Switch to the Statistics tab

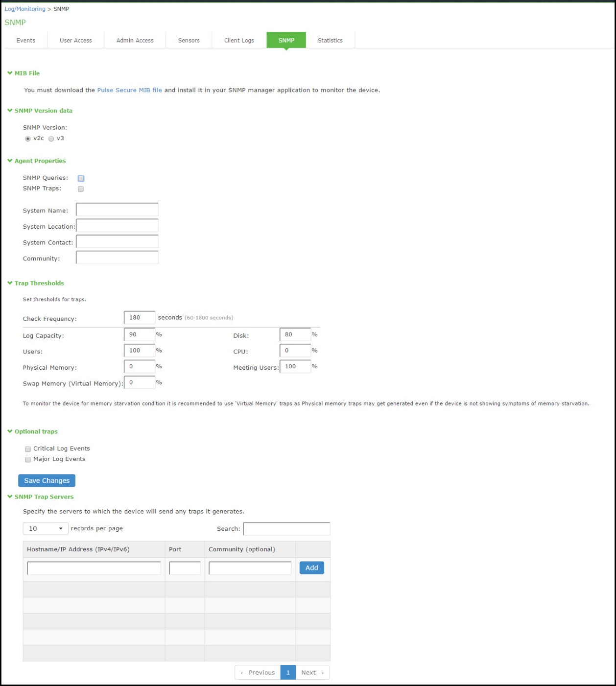coord(330,40)
